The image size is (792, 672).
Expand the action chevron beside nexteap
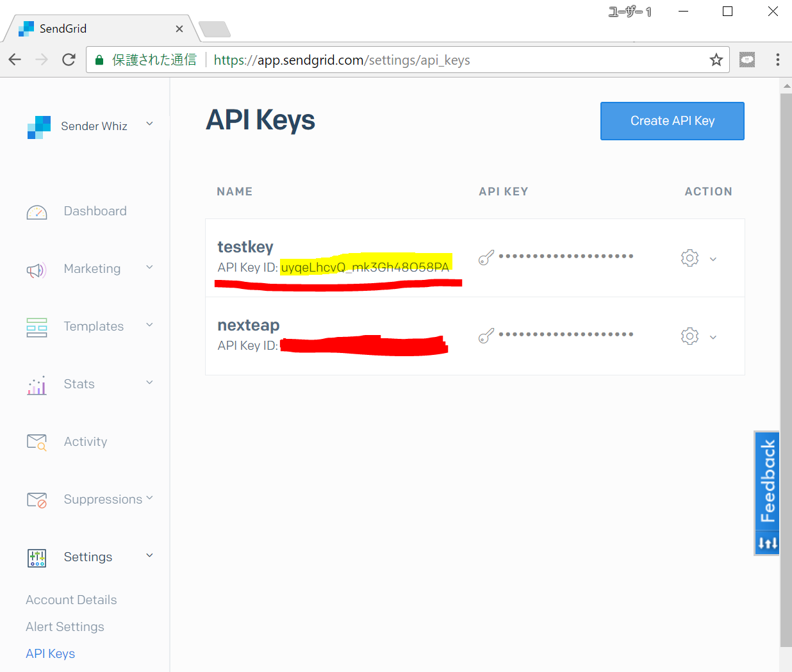713,336
